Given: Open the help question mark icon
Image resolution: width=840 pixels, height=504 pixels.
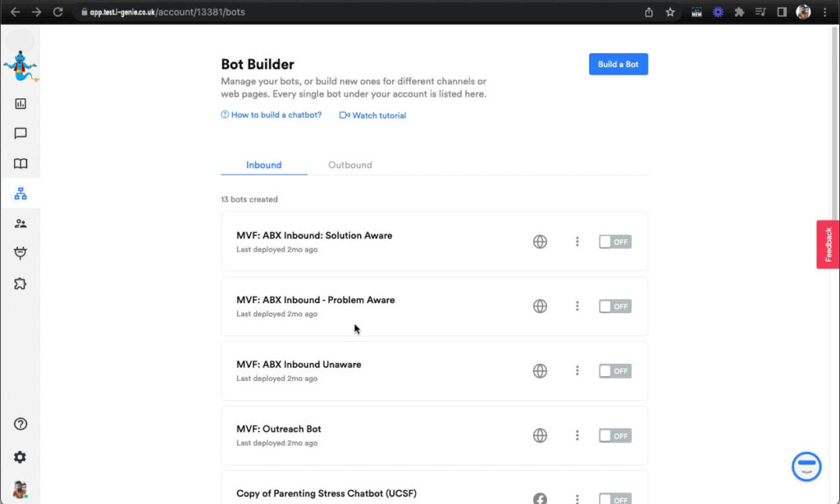Looking at the screenshot, I should coord(21,425).
